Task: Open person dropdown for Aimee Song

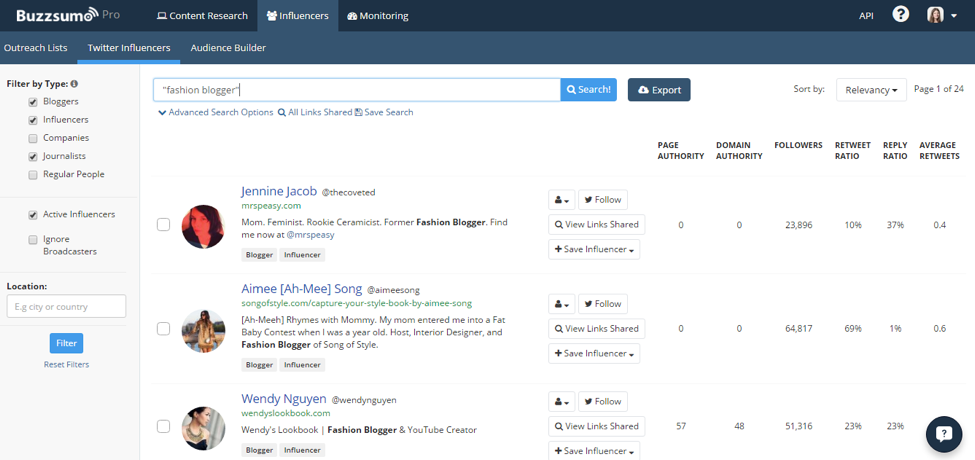Action: (x=561, y=304)
